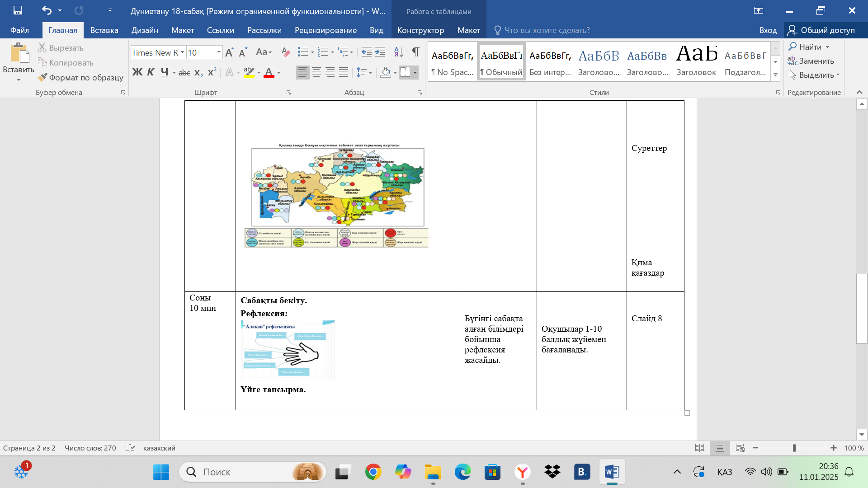Toggle show paragraph marks (¶)
868x488 pixels.
click(415, 52)
